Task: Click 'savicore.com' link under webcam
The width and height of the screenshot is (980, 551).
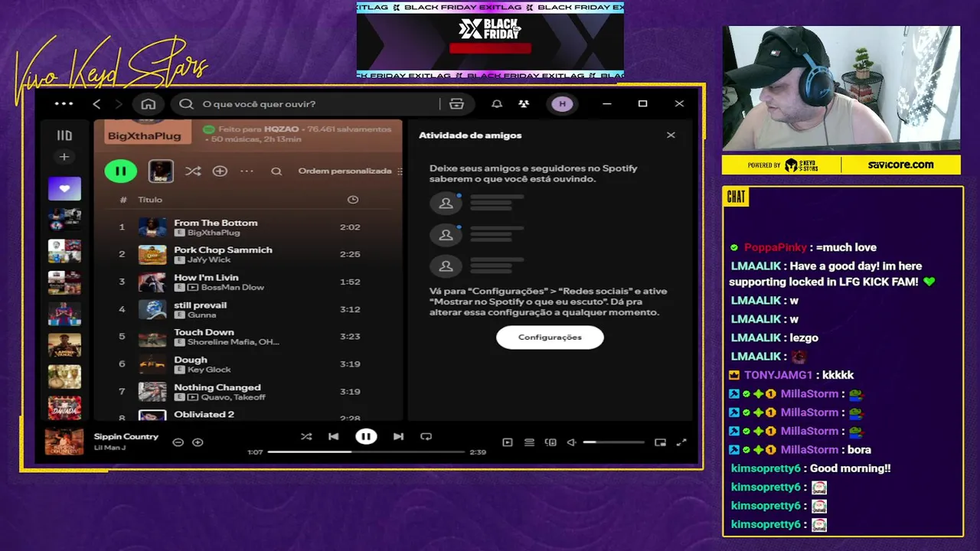Action: pyautogui.click(x=900, y=165)
